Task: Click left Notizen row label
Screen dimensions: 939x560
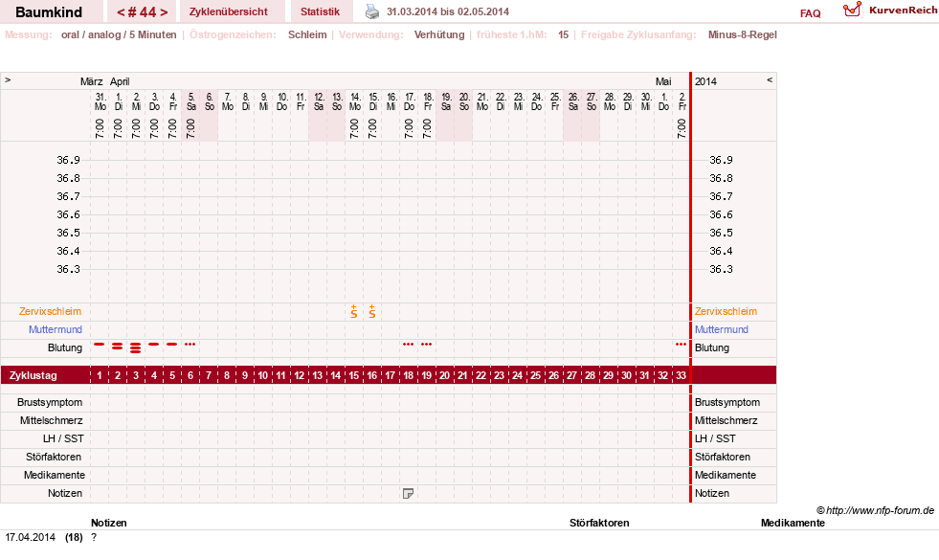Action: point(65,493)
